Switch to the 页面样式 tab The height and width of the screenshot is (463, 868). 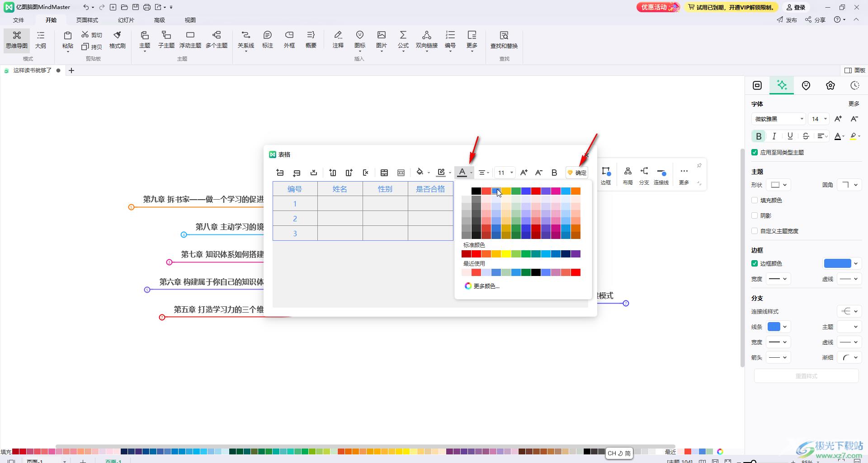point(87,20)
